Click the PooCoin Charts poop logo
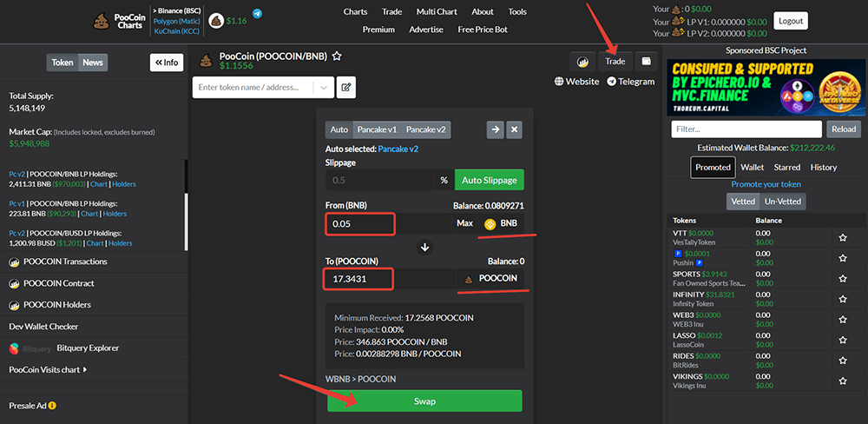The image size is (868, 424). click(102, 21)
